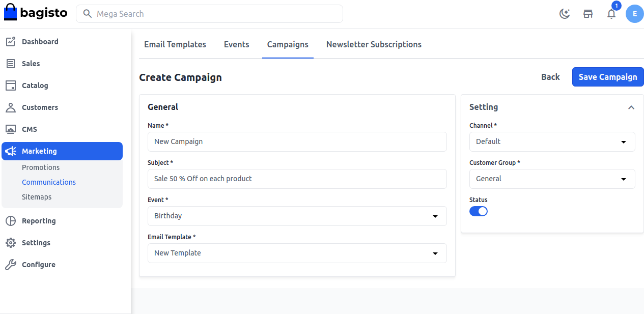Click the Reporting sidebar icon
This screenshot has height=314, width=644.
click(10, 220)
